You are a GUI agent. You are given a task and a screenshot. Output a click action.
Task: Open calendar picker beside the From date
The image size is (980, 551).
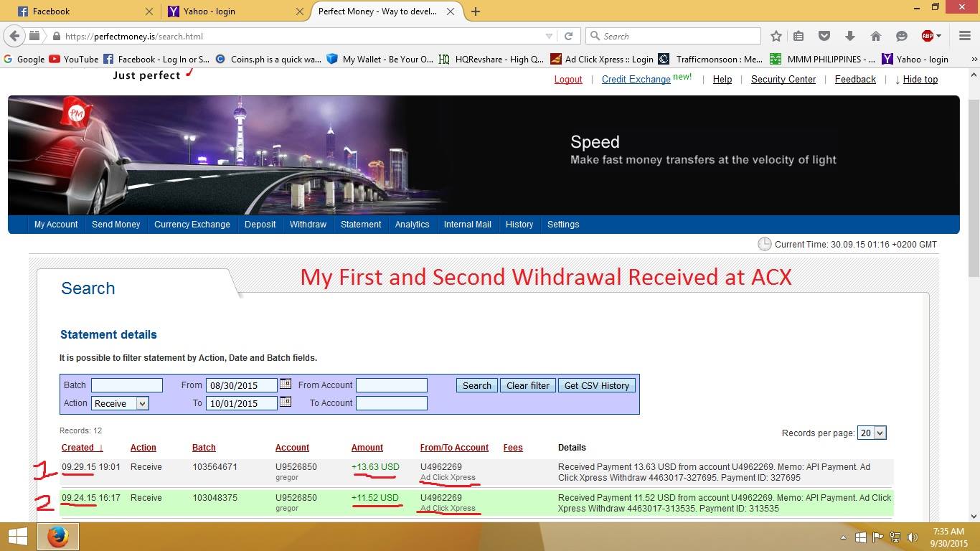point(286,384)
